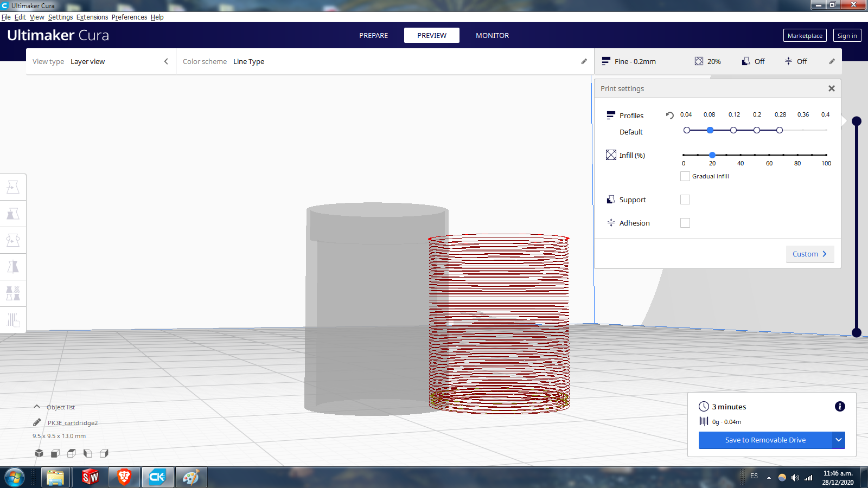Switch to the PREPARE stage tab
868x488 pixels.
(x=374, y=35)
